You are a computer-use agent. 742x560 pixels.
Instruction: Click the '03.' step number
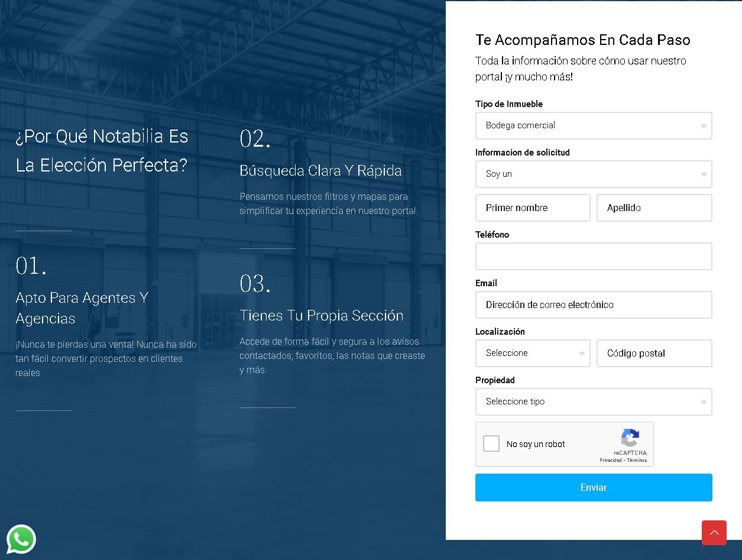[255, 284]
